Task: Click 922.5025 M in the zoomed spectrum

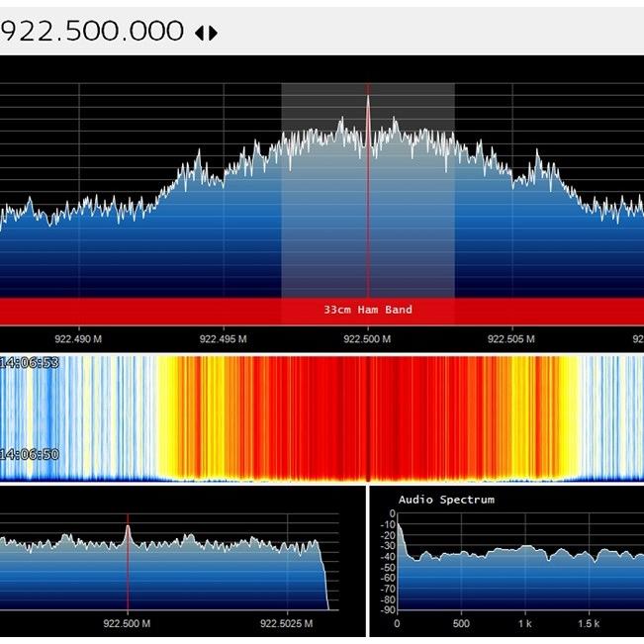Action: pos(288,624)
